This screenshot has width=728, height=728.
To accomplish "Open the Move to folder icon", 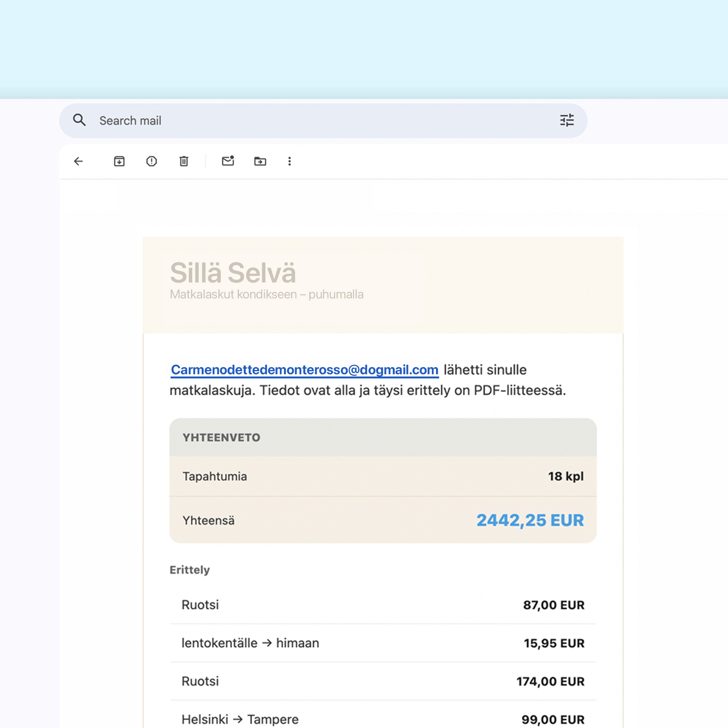I will click(x=260, y=161).
